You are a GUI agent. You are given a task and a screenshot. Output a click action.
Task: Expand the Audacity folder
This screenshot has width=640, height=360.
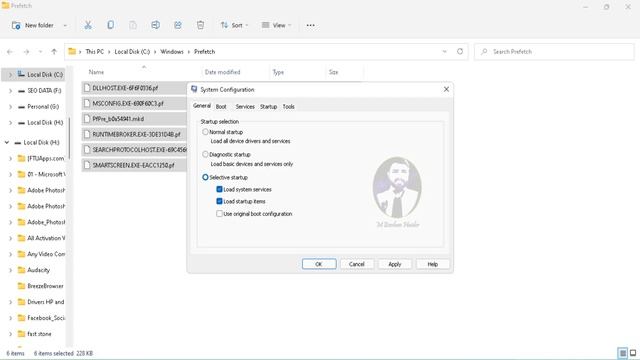(x=11, y=270)
